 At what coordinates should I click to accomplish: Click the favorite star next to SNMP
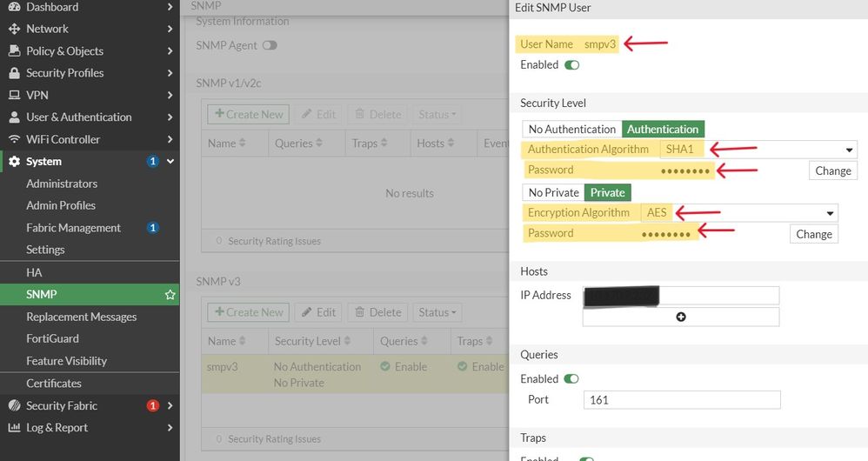pos(170,294)
